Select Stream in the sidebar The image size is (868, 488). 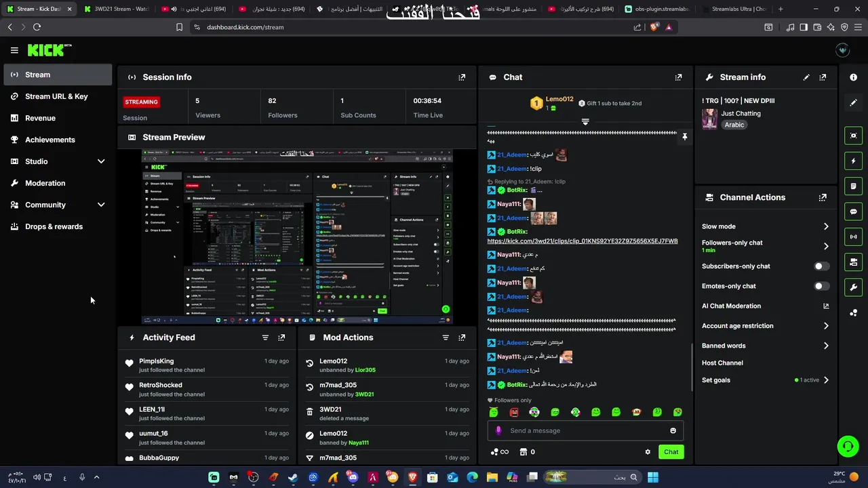(58, 75)
